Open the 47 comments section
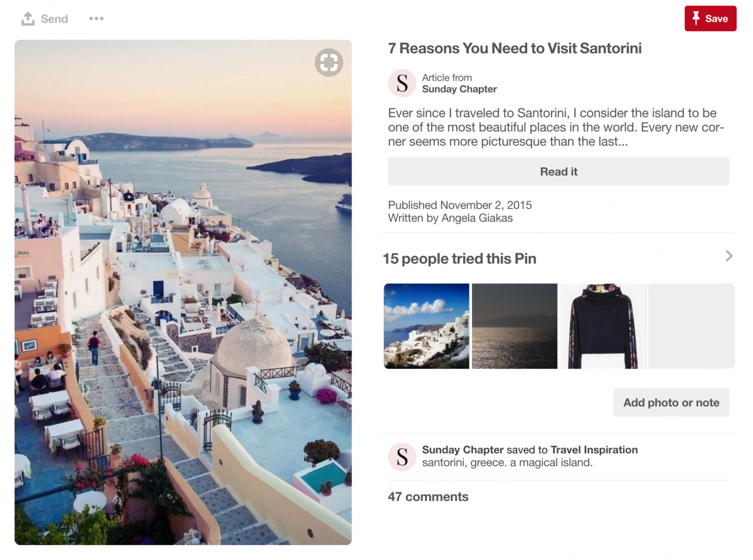The image size is (753, 560). click(428, 496)
